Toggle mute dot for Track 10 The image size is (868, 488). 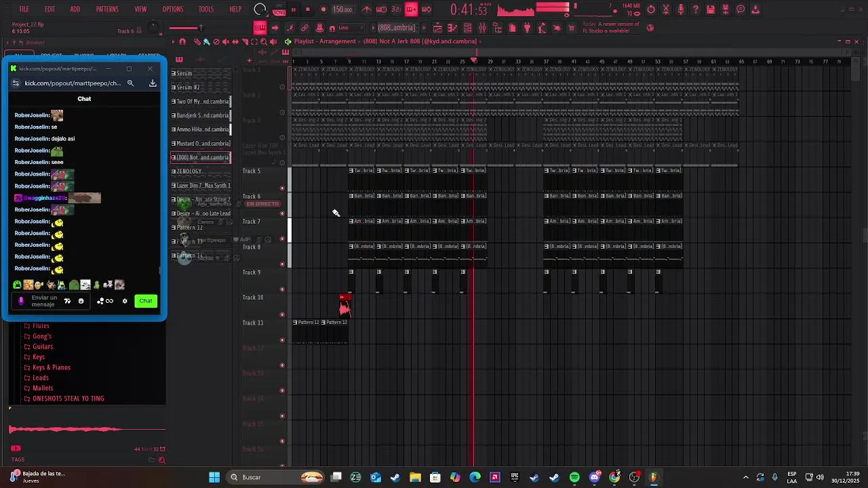coord(282,315)
